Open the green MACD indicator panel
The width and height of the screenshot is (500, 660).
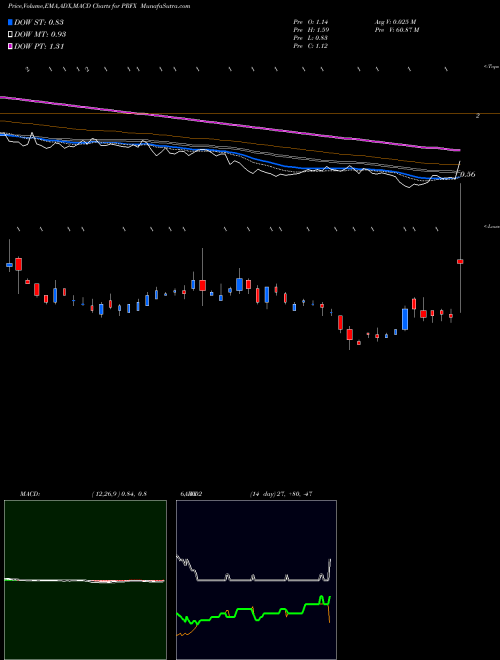click(85, 580)
